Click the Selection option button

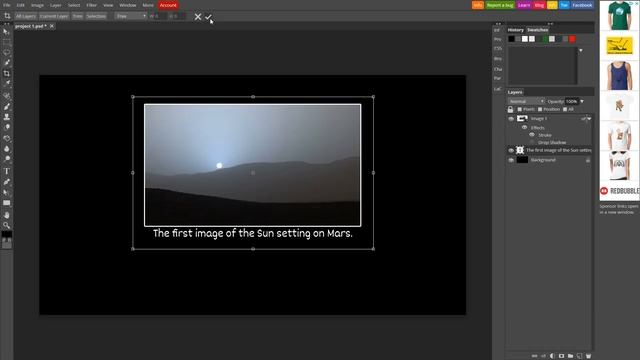coord(96,16)
